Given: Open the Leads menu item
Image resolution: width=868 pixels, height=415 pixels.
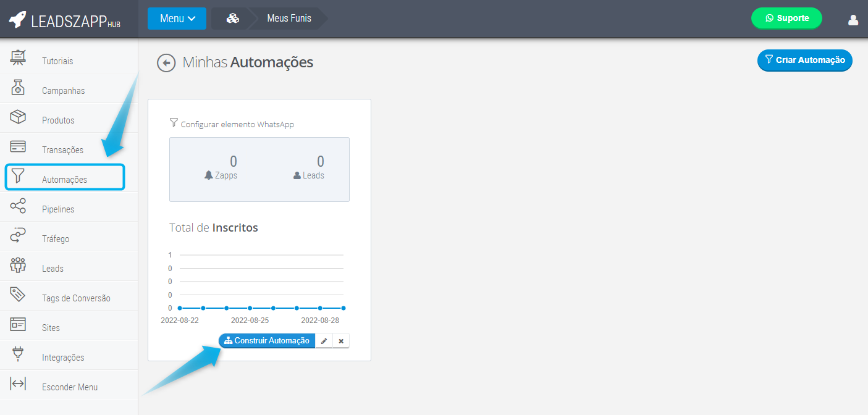Looking at the screenshot, I should pyautogui.click(x=53, y=269).
